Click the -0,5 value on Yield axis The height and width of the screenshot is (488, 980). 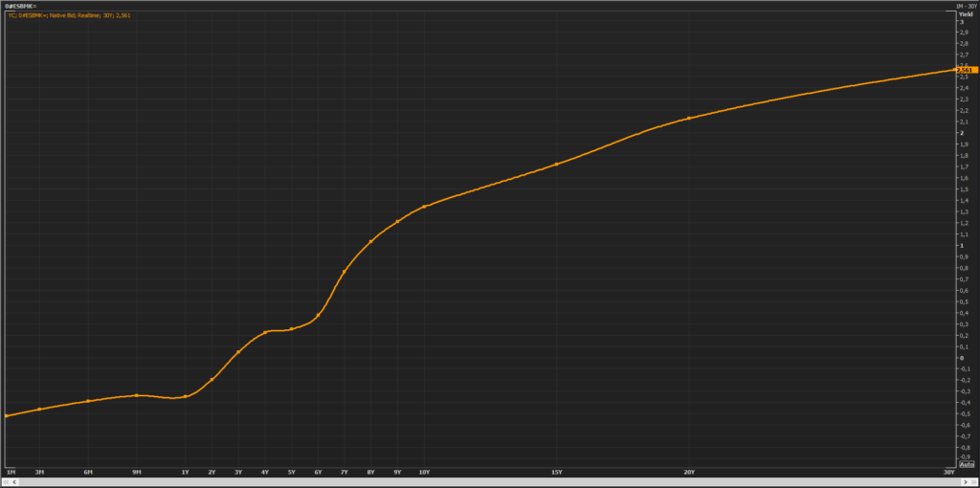(965, 413)
